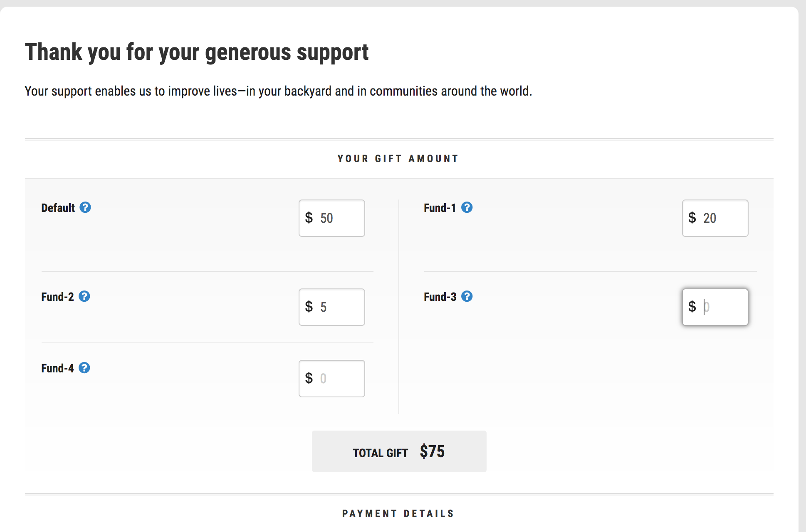This screenshot has height=532, width=806.
Task: Focus the Fund-2 donation amount input
Action: tap(331, 307)
